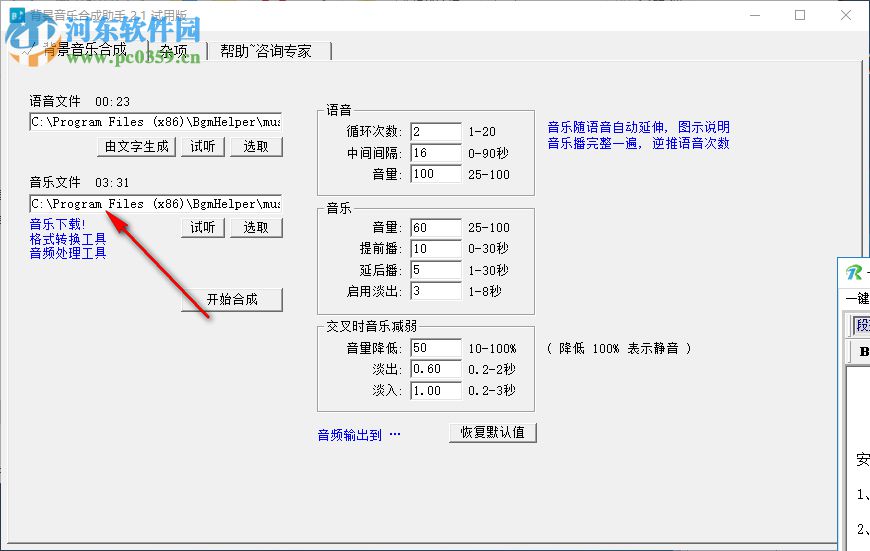Image resolution: width=870 pixels, height=551 pixels.
Task: Click the 中间间隔 input field
Action: (x=436, y=153)
